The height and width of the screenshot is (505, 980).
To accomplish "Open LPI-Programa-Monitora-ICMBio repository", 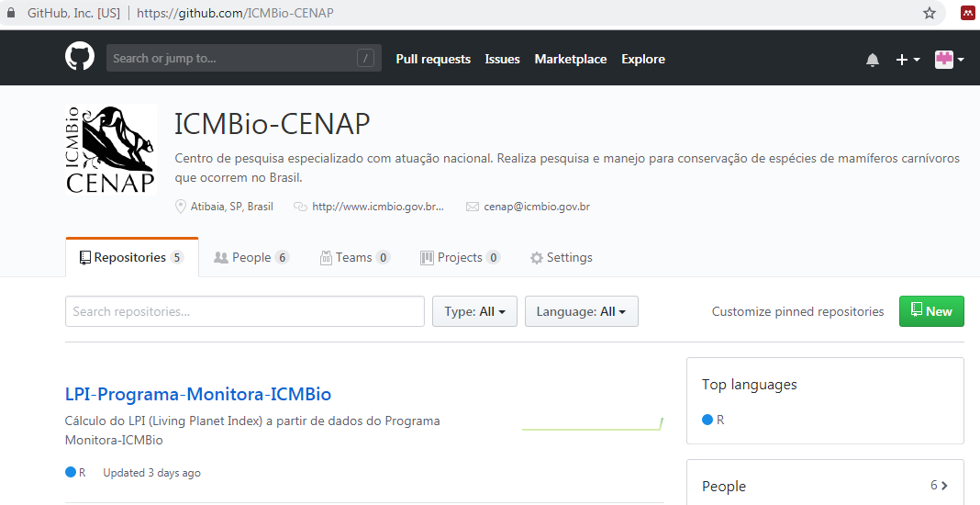I will (x=198, y=394).
